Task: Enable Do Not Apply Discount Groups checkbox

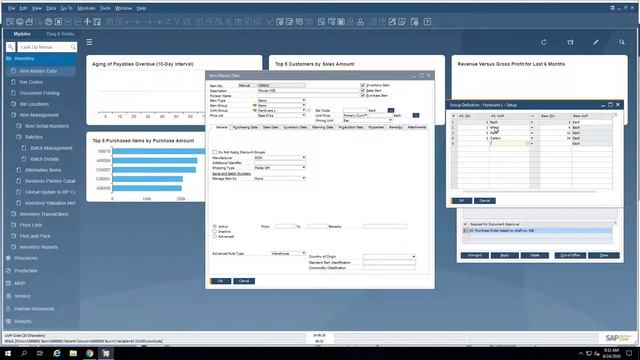Action: tap(214, 152)
